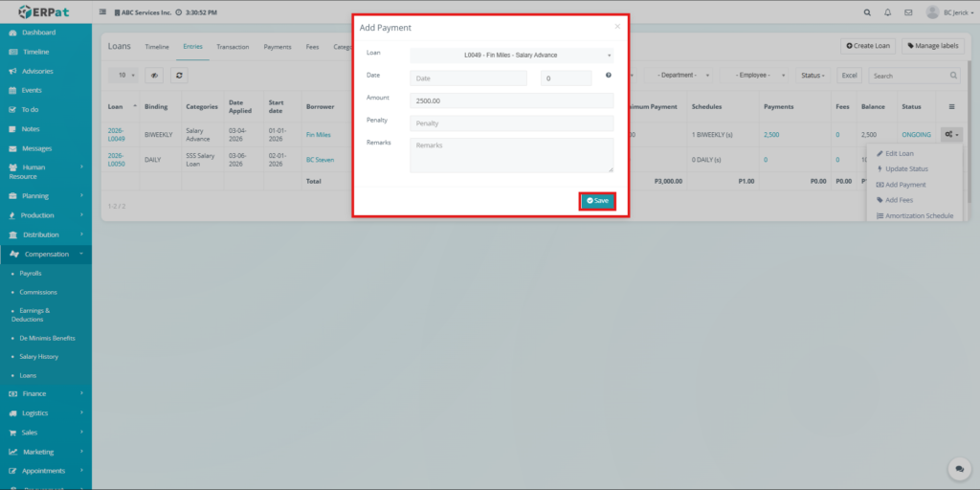Open the notifications bell
The height and width of the screenshot is (490, 980).
click(x=887, y=12)
